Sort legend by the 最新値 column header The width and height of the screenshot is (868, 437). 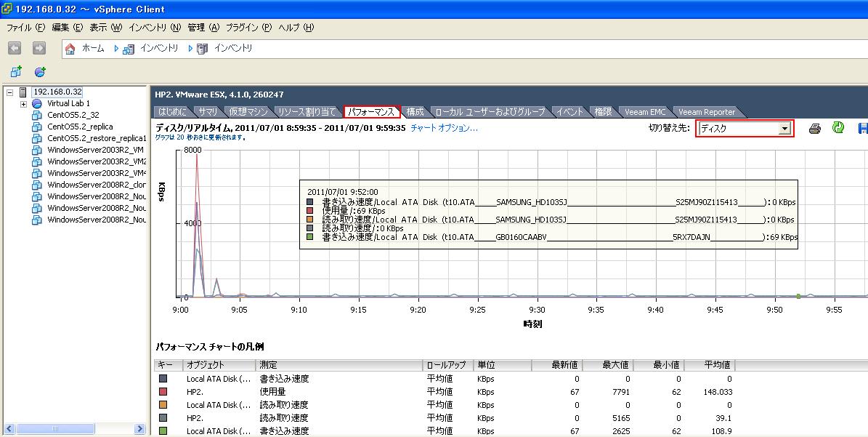pos(557,365)
